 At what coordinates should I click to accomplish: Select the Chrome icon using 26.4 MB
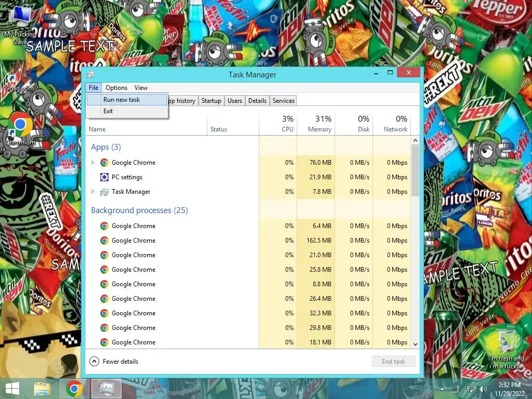click(x=104, y=299)
